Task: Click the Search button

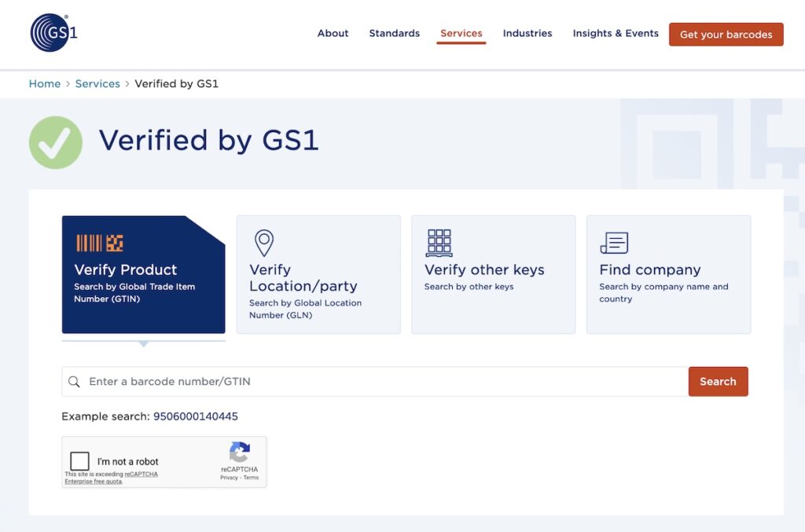Action: pyautogui.click(x=718, y=381)
